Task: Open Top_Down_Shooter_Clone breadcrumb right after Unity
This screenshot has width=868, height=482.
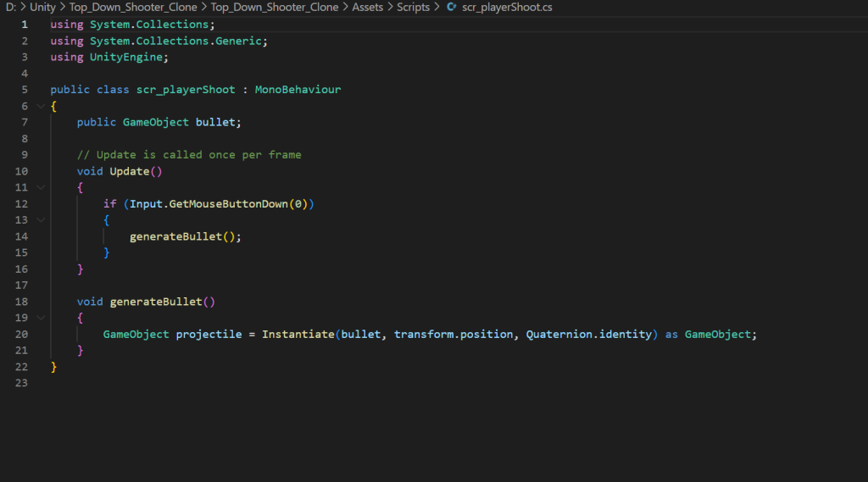Action: pos(133,8)
